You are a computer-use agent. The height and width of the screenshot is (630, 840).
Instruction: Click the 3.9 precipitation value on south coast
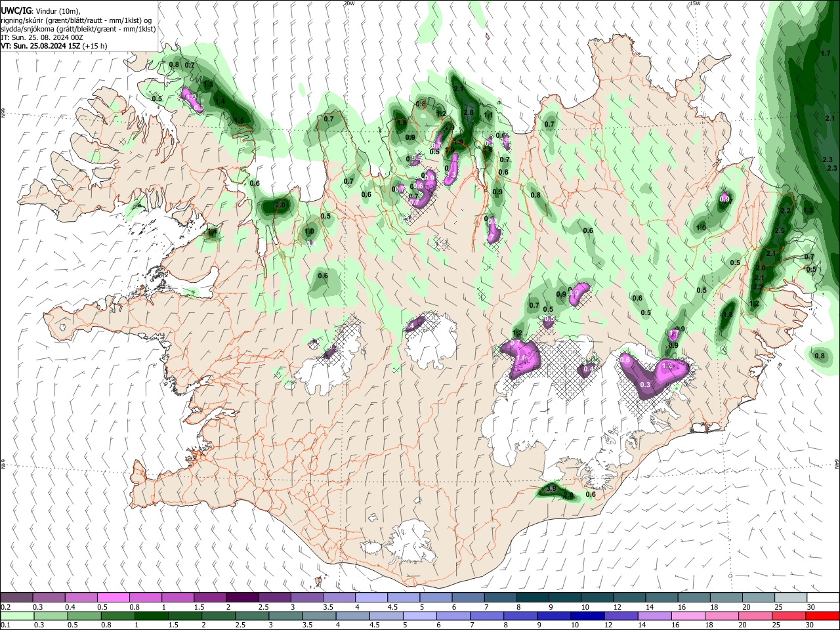[551, 489]
